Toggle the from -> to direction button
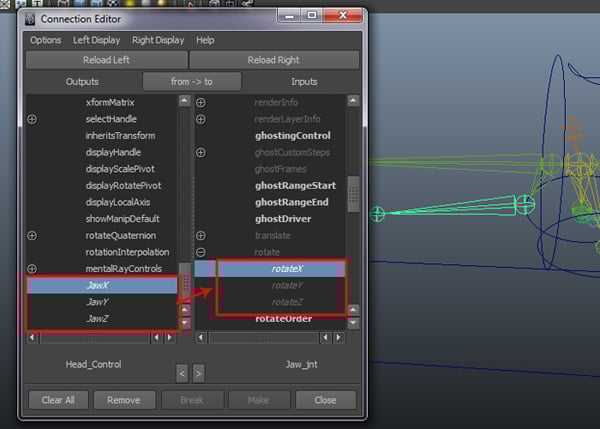600x429 pixels. coord(192,81)
